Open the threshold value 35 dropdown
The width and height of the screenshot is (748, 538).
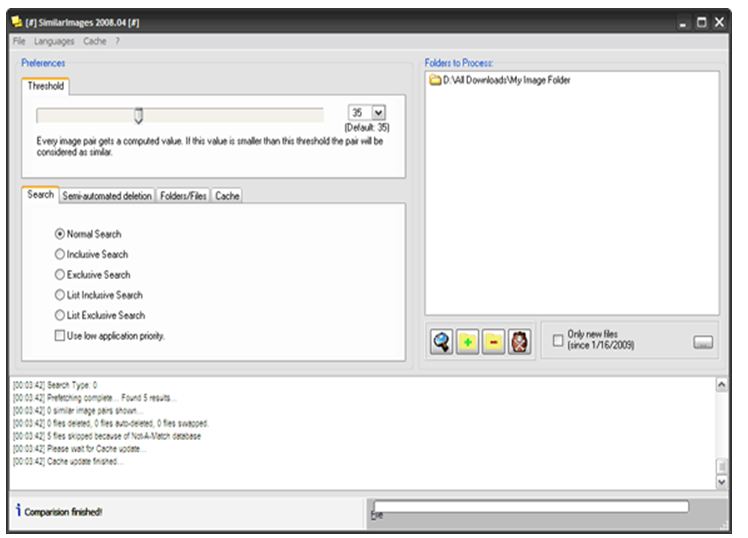(378, 113)
